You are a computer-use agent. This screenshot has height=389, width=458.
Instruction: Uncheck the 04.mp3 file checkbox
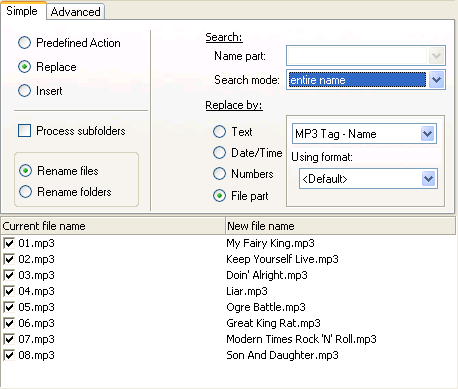[9, 291]
